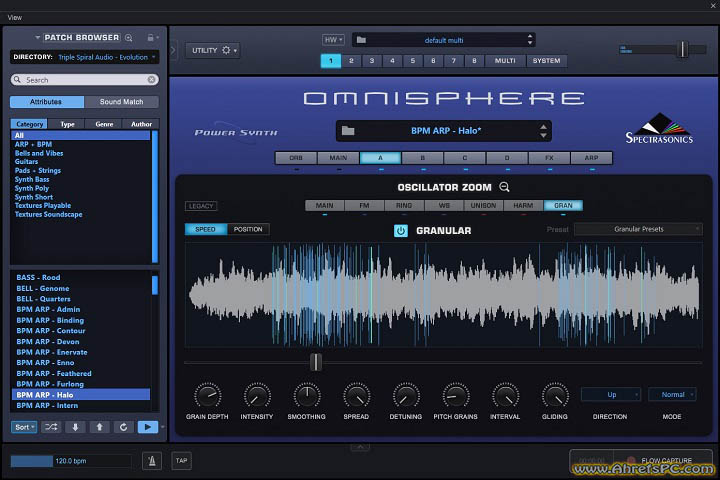The image size is (720, 480).
Task: Open the View menu
Action: pyautogui.click(x=15, y=17)
